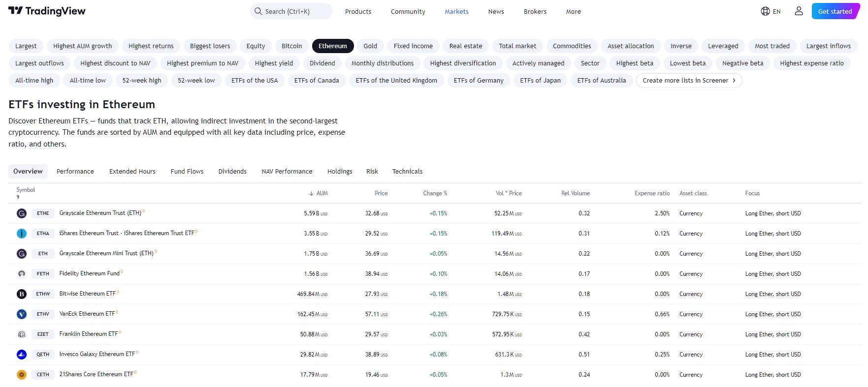The image size is (868, 387).
Task: Click the Franklin logo beside EZET
Action: 22,334
